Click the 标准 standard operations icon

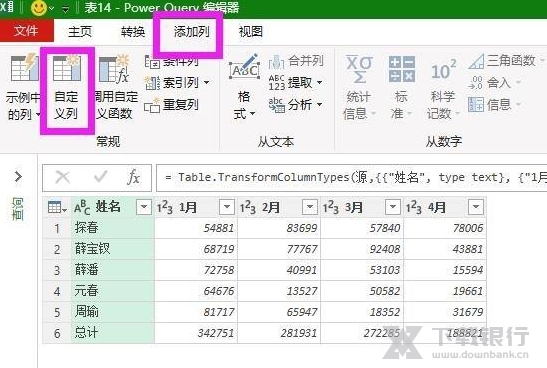coord(402,69)
